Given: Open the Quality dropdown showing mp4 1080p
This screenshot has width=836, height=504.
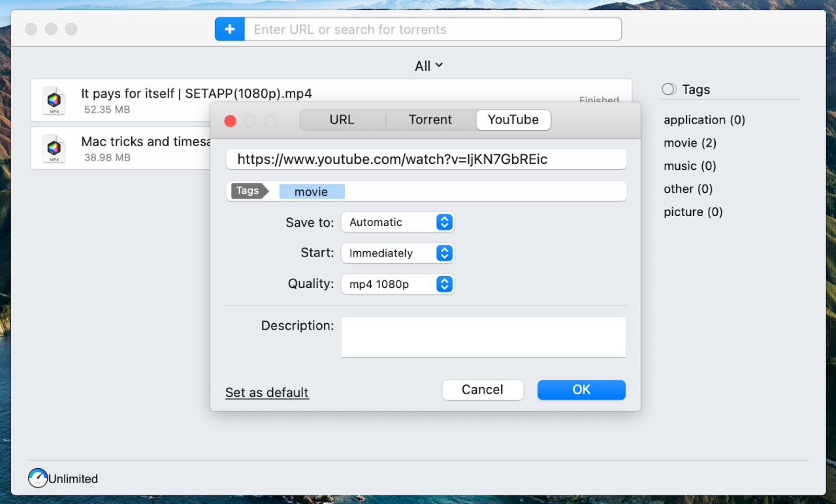Looking at the screenshot, I should 398,284.
